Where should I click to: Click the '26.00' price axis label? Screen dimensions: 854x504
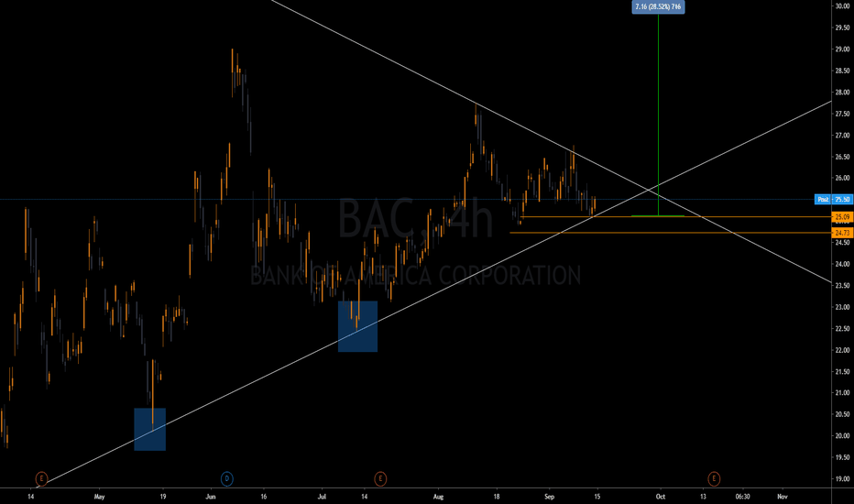click(843, 178)
